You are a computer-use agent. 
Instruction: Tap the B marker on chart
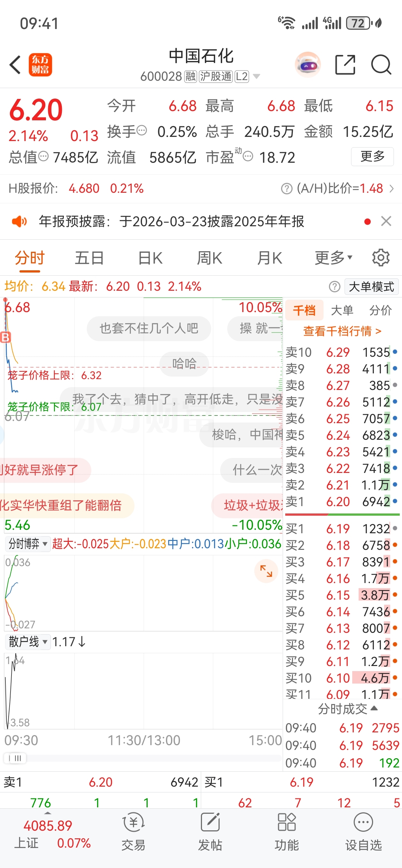coord(5,337)
